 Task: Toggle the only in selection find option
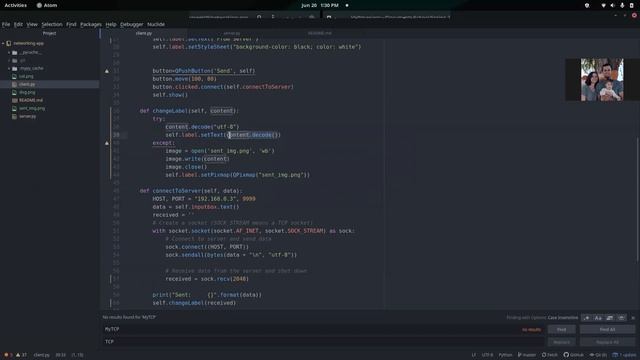coord(610,318)
